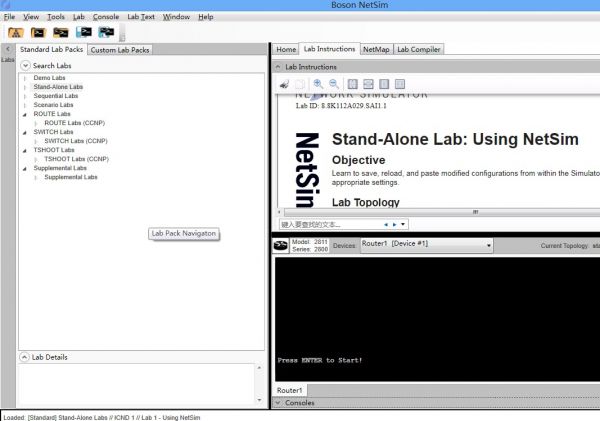Click the third toolbar icon, dark double-console folder
The width and height of the screenshot is (600, 421).
click(61, 33)
